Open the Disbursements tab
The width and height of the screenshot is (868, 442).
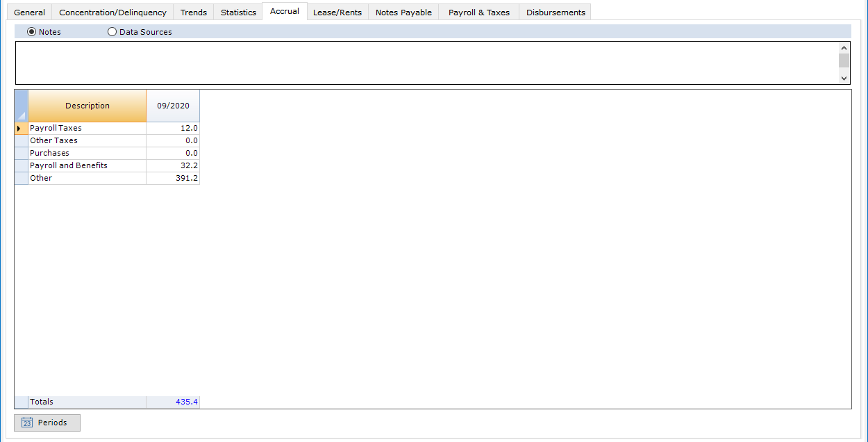[x=554, y=12]
